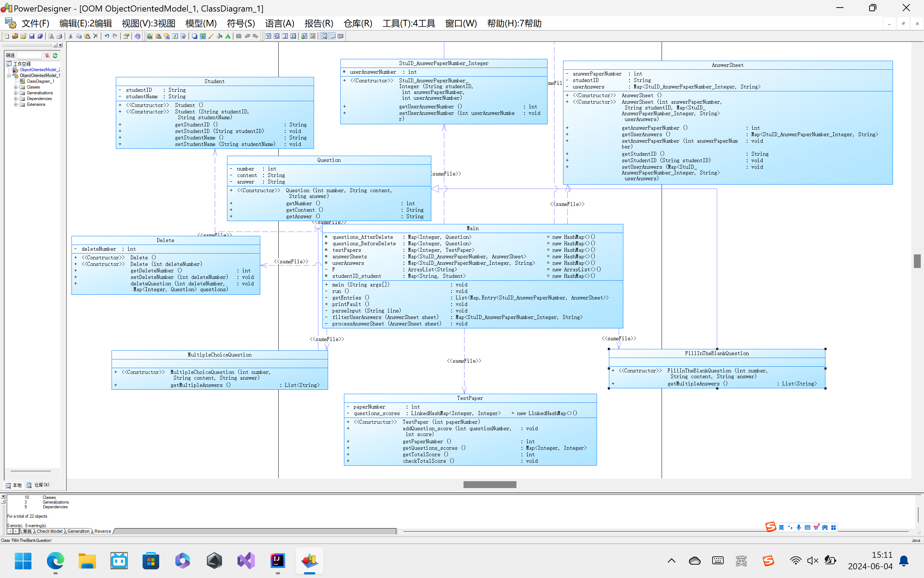Click the contextual Help icon
This screenshot has width=924, height=578.
click(138, 36)
